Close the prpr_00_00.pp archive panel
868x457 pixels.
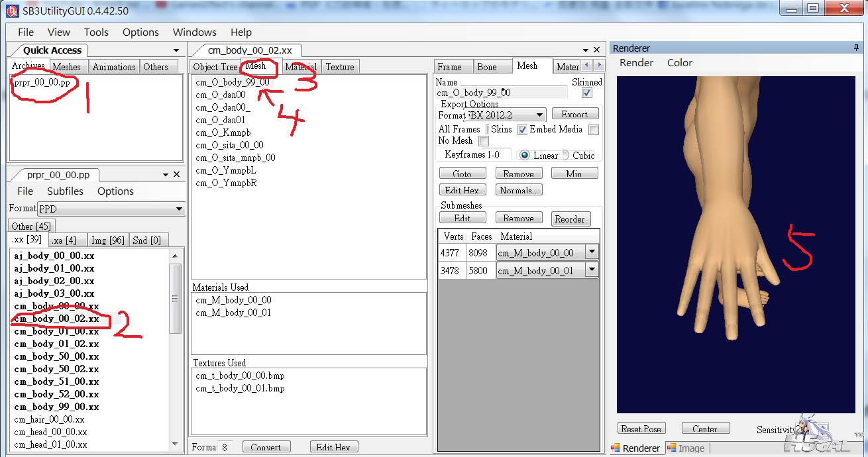coord(177,175)
